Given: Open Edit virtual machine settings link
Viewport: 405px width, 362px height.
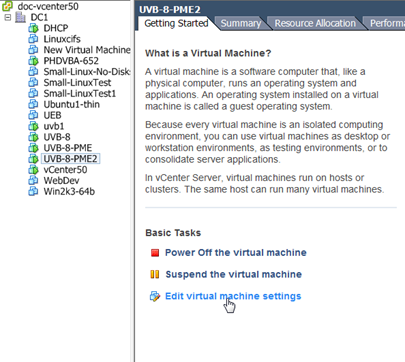Looking at the screenshot, I should click(x=233, y=296).
